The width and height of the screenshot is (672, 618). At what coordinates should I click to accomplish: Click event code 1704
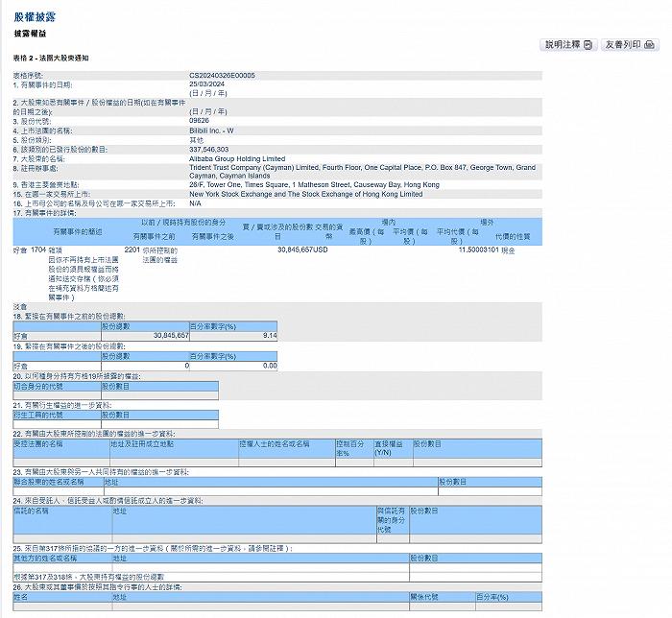point(38,250)
